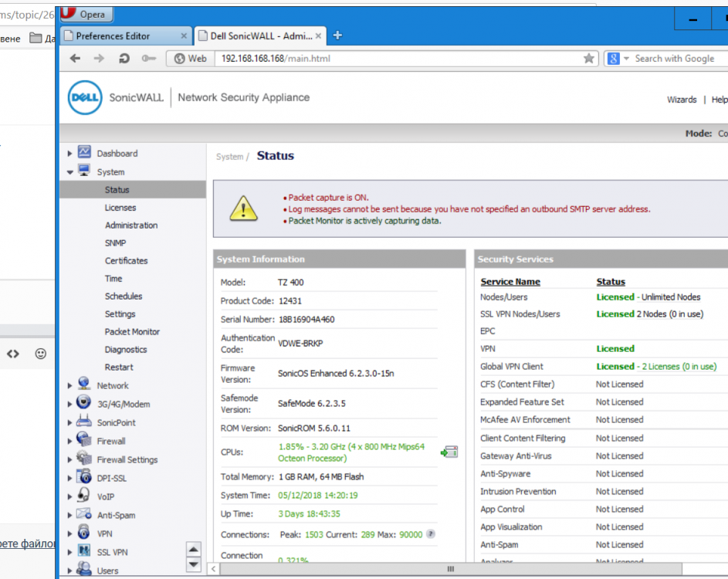728x579 pixels.
Task: Click the code brackets icon in background window
Action: click(13, 354)
